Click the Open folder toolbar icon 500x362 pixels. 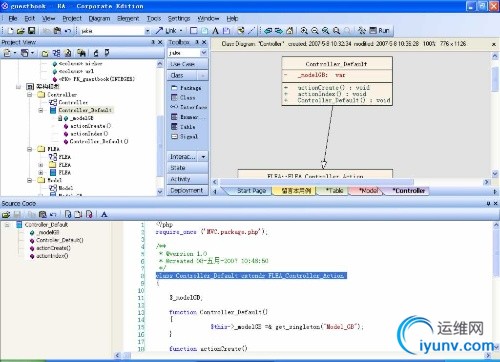[21, 31]
